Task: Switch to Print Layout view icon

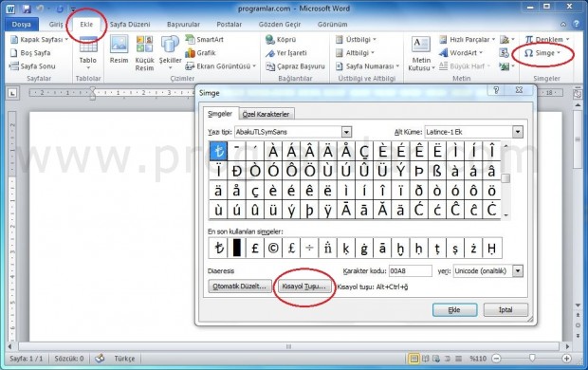Action: pyautogui.click(x=413, y=359)
